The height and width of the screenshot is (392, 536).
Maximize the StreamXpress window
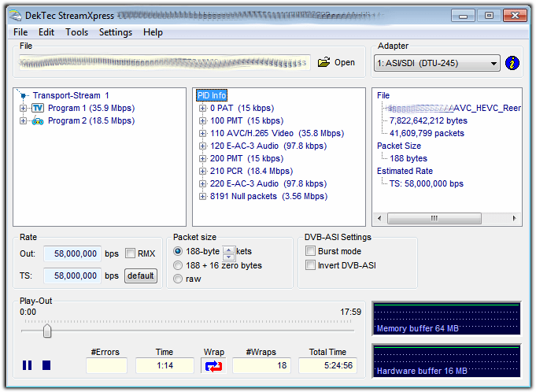(489, 16)
